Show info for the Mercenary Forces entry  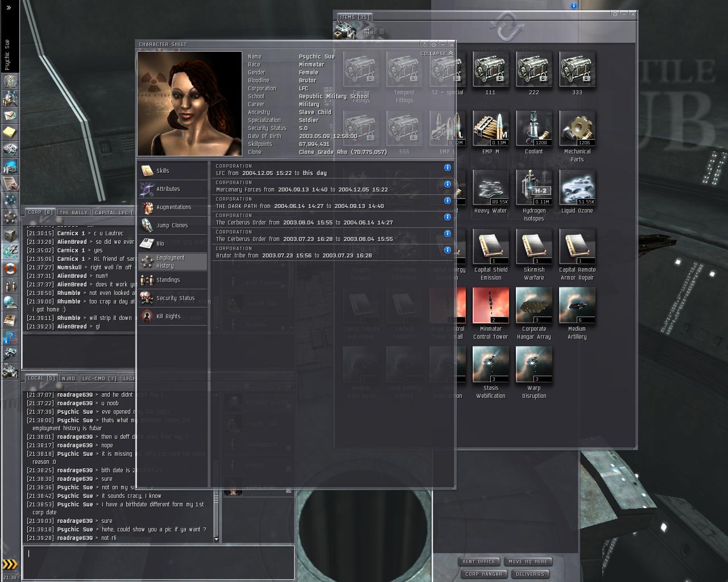pos(448,184)
